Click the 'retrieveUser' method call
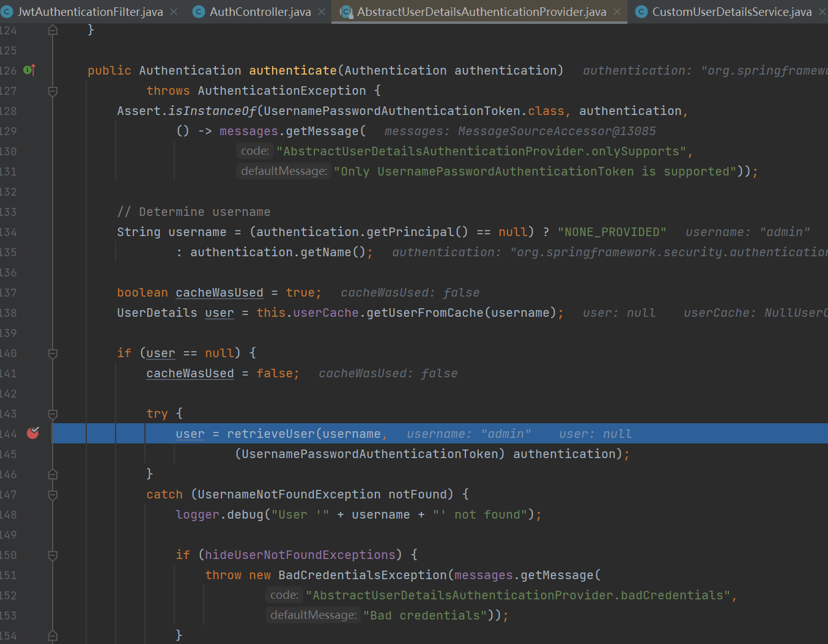828x644 pixels. coord(271,434)
